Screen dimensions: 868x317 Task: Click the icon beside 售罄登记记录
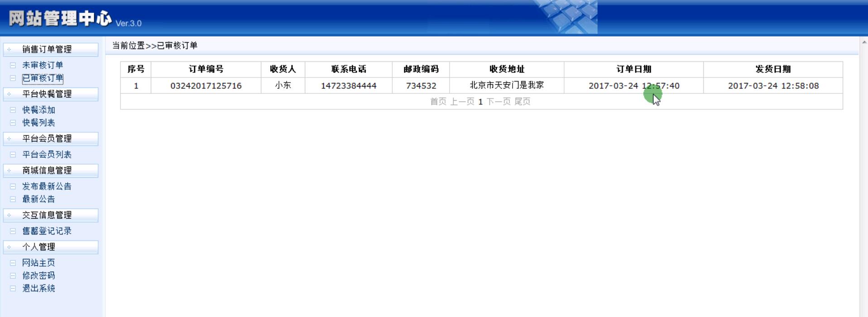[x=13, y=231]
